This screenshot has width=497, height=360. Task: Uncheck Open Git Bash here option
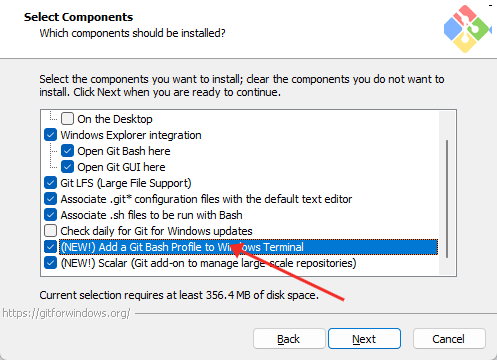[x=67, y=151]
